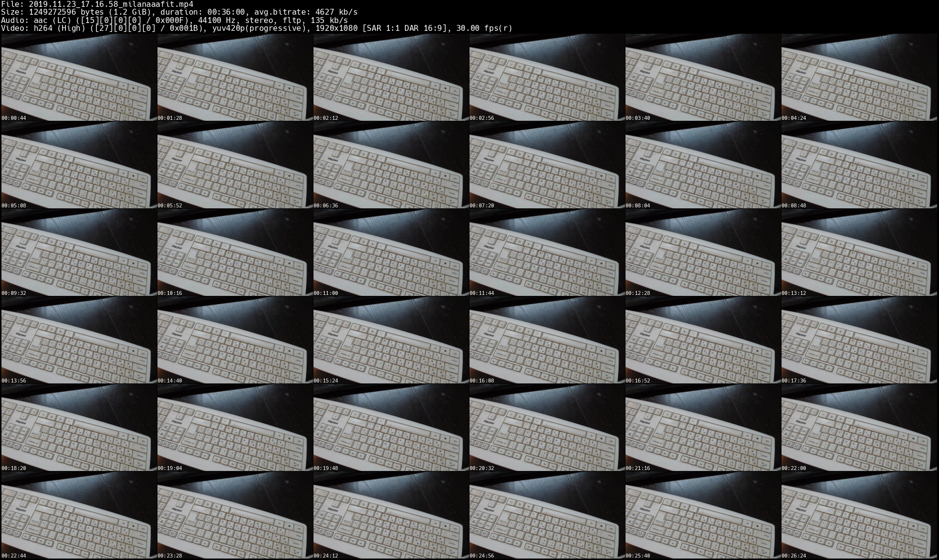The height and width of the screenshot is (560, 939).
Task: Select the frame at 00:04:24
Action: pyautogui.click(x=859, y=77)
